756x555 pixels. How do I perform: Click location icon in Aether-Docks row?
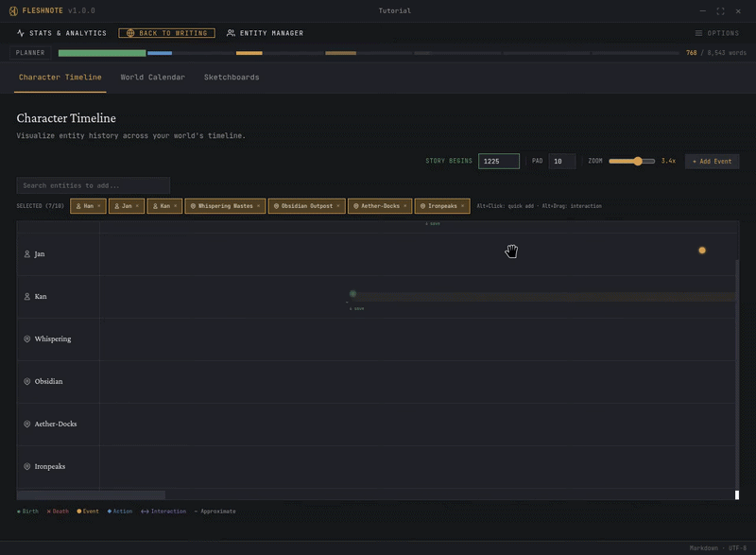pos(27,424)
